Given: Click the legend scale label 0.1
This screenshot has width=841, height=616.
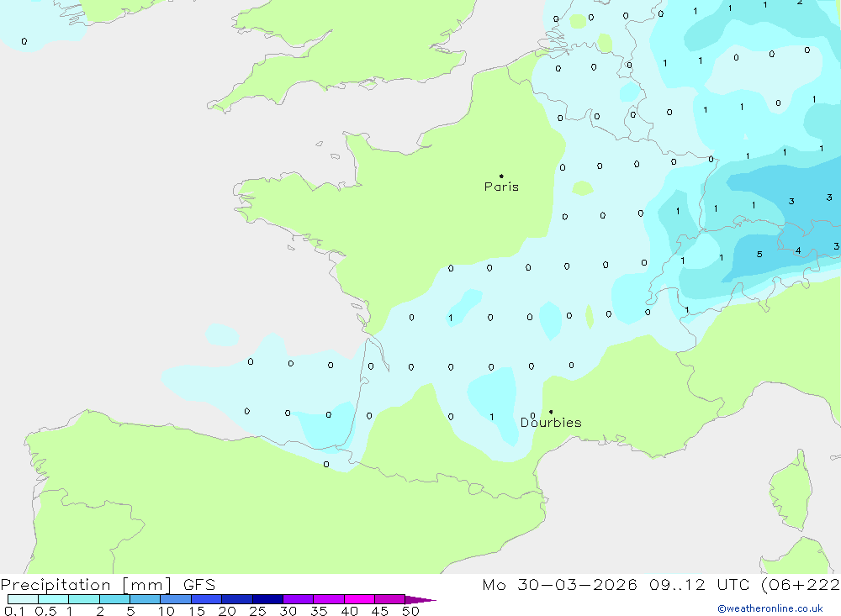Looking at the screenshot, I should click(14, 611).
